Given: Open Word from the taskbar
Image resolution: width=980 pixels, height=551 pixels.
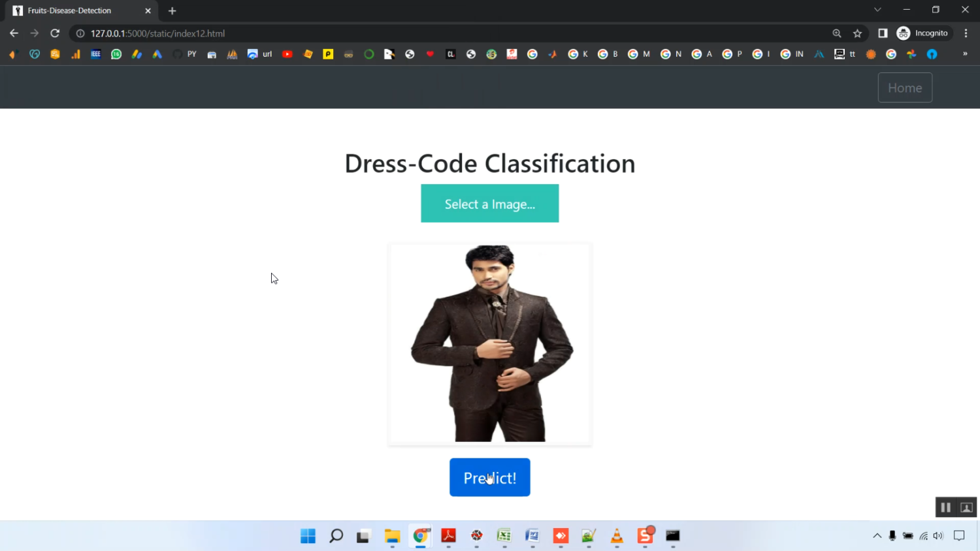Looking at the screenshot, I should (x=532, y=536).
